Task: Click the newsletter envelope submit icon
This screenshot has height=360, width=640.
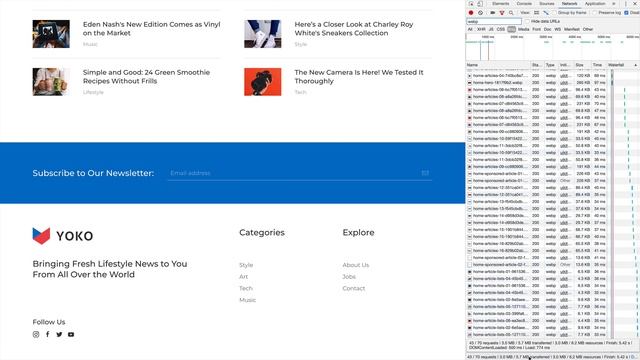Action: point(425,173)
